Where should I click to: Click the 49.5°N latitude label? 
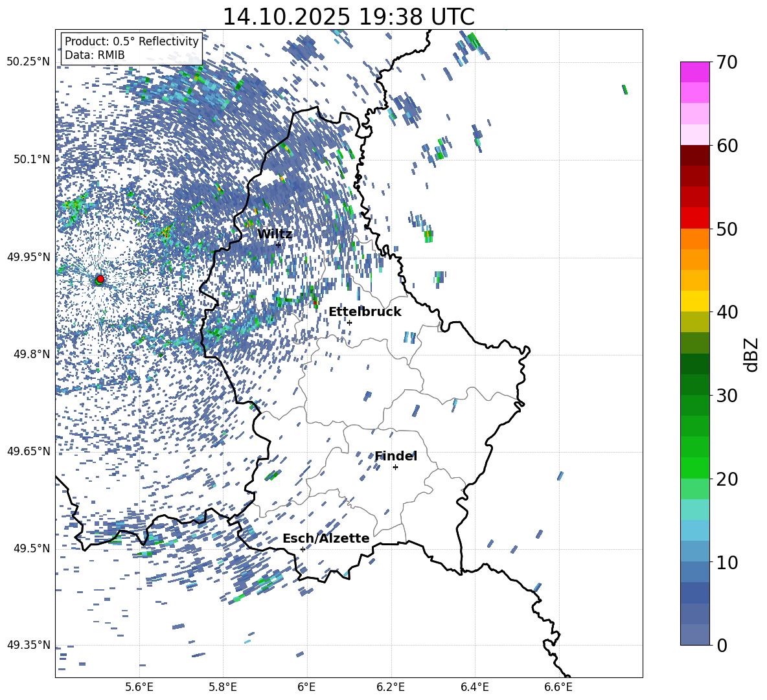pos(32,548)
